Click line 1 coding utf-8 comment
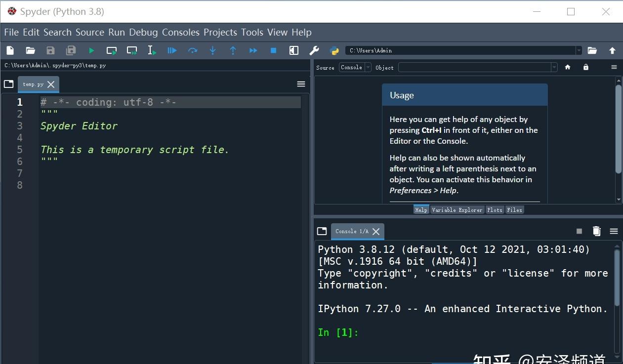The height and width of the screenshot is (364, 623). 108,102
